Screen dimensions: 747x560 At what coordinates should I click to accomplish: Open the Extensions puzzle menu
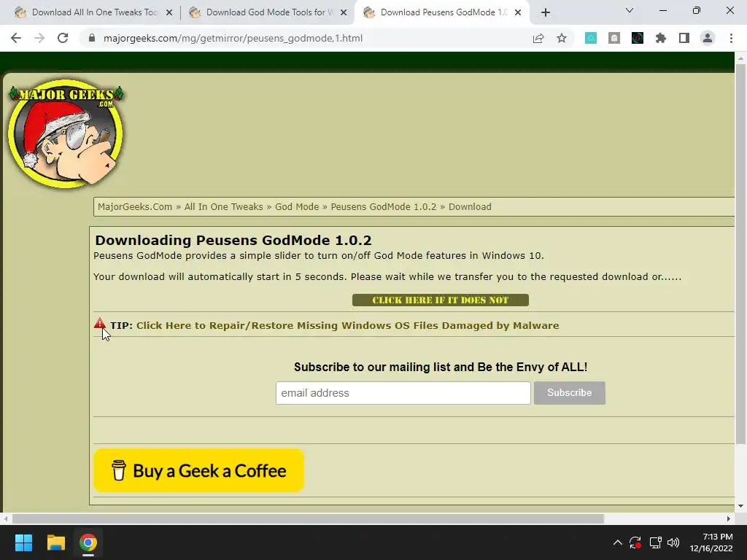661,38
